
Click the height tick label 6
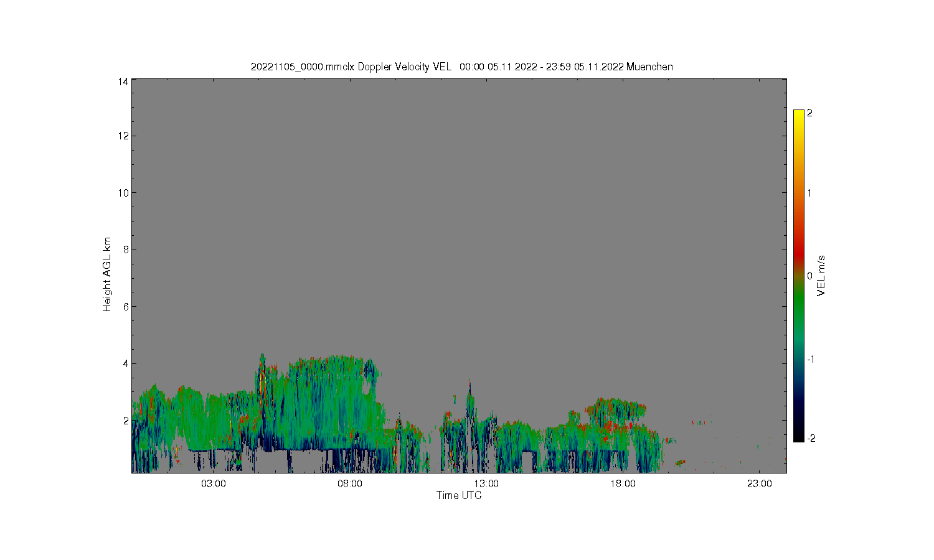tap(125, 307)
